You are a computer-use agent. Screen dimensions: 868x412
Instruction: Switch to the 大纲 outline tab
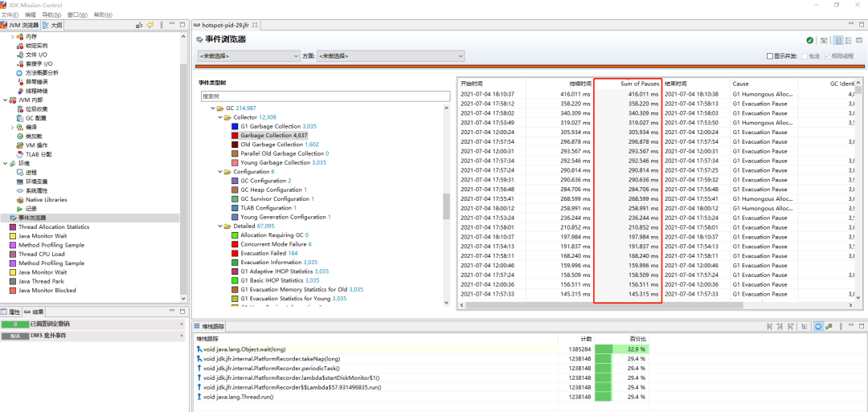(52, 26)
